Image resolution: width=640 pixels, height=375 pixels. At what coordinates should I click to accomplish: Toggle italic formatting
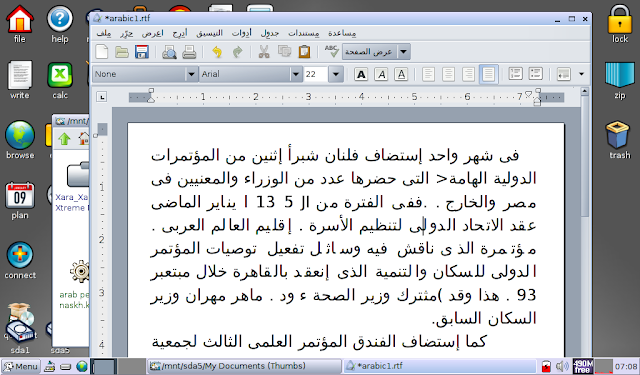[381, 74]
